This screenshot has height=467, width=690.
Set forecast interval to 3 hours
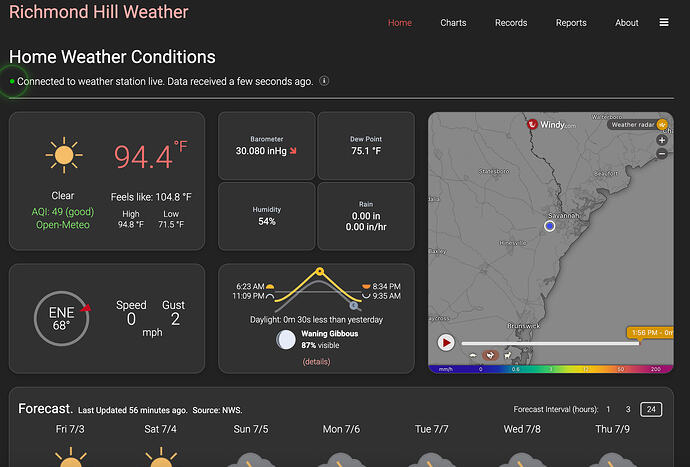point(628,409)
